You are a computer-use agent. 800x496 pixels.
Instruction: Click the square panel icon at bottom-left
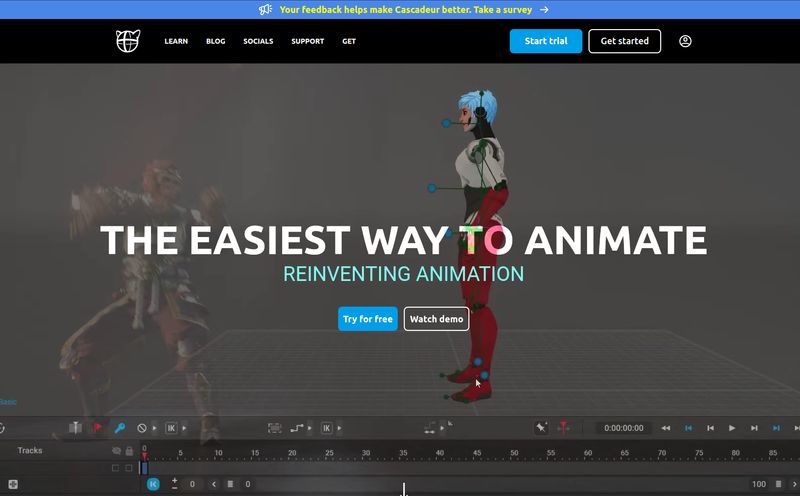point(13,484)
